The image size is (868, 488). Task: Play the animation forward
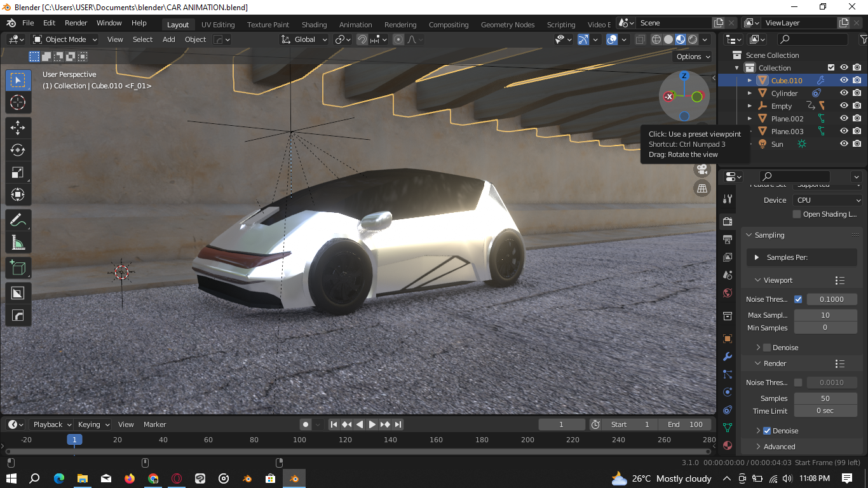(x=372, y=424)
